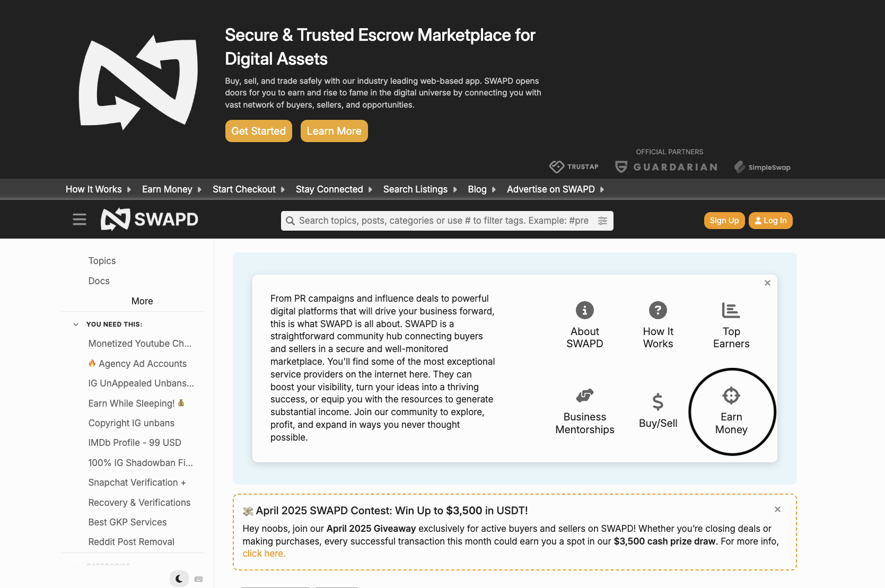The width and height of the screenshot is (885, 588).
Task: Click Learn More button
Action: point(334,131)
